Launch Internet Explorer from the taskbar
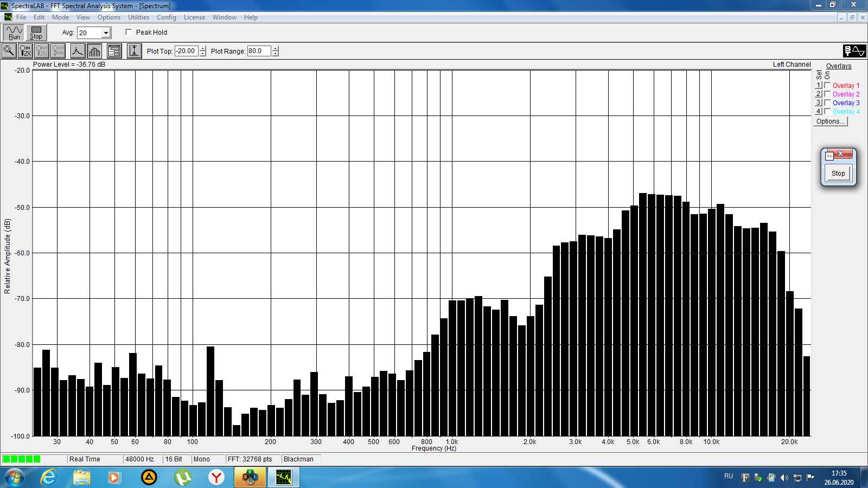Viewport: 868px width, 488px height. pyautogui.click(x=48, y=478)
